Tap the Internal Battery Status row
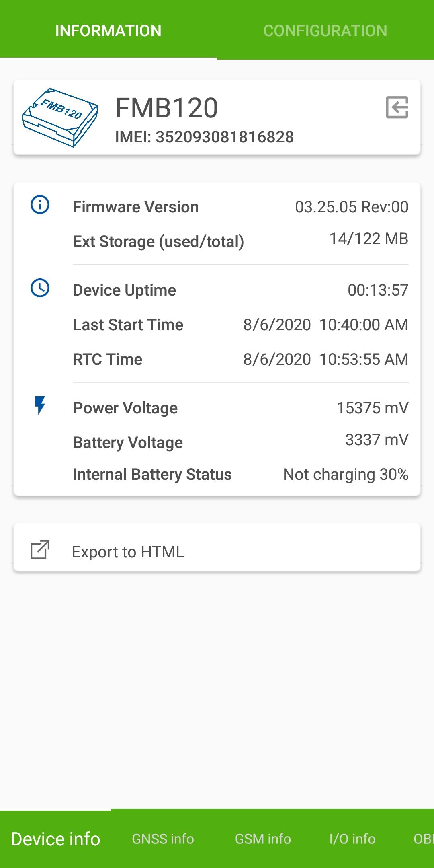The image size is (434, 868). pos(240,475)
